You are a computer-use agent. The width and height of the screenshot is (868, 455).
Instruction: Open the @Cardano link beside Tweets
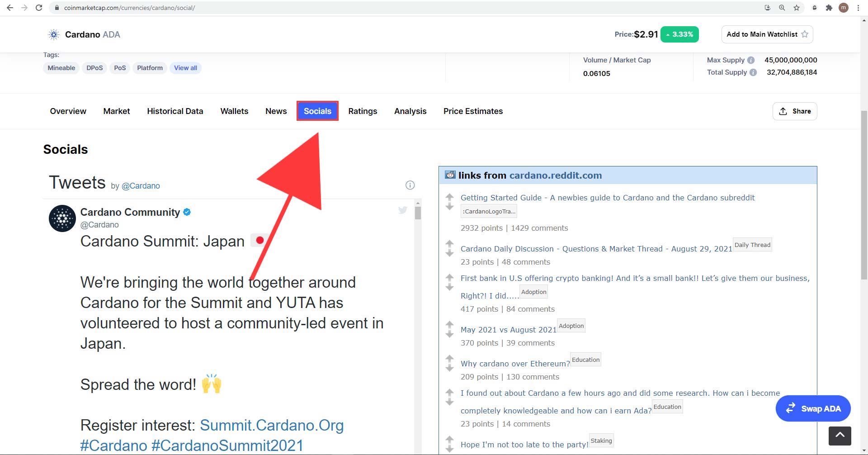click(x=141, y=186)
